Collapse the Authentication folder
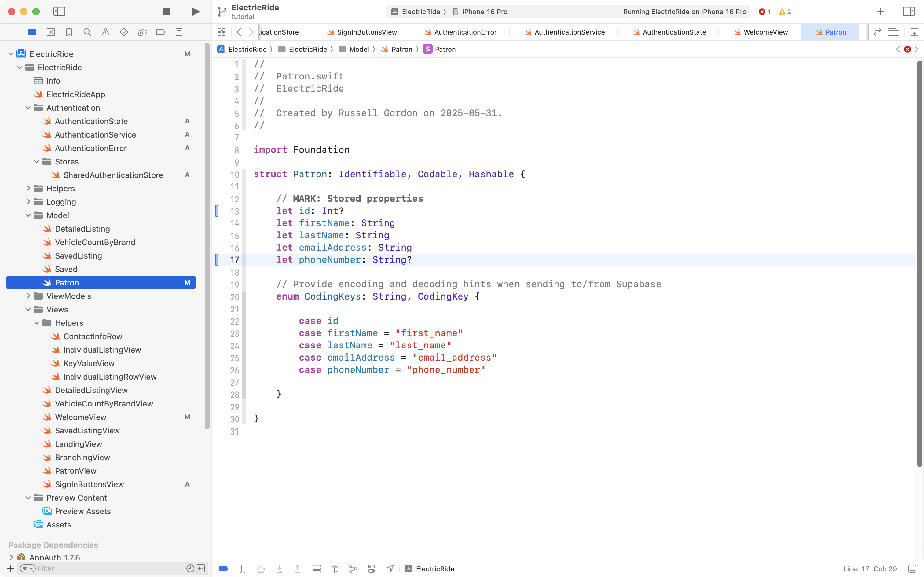Screen dimensions: 924x577 pyautogui.click(x=28, y=108)
